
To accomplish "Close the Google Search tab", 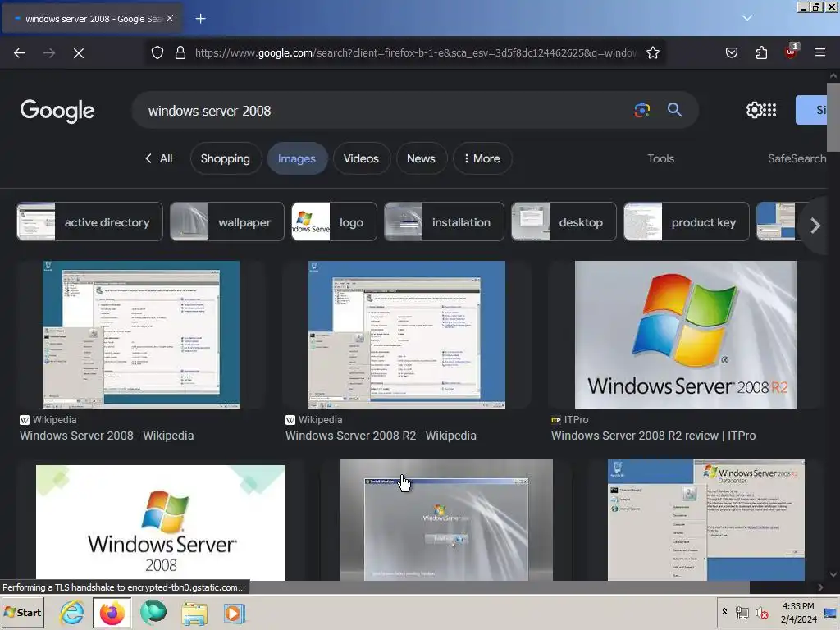I will [x=170, y=18].
